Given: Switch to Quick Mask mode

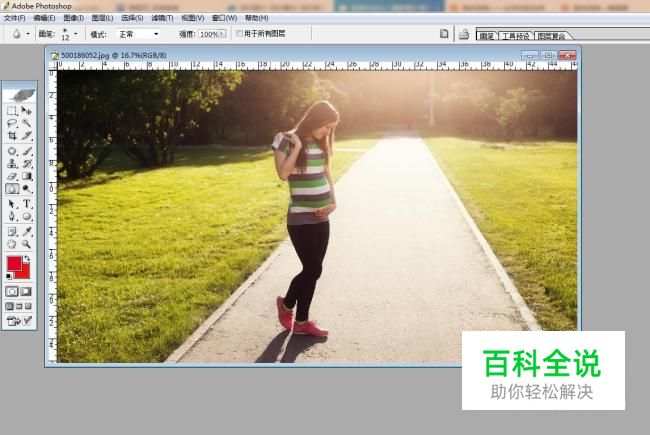Looking at the screenshot, I should pyautogui.click(x=26, y=292).
